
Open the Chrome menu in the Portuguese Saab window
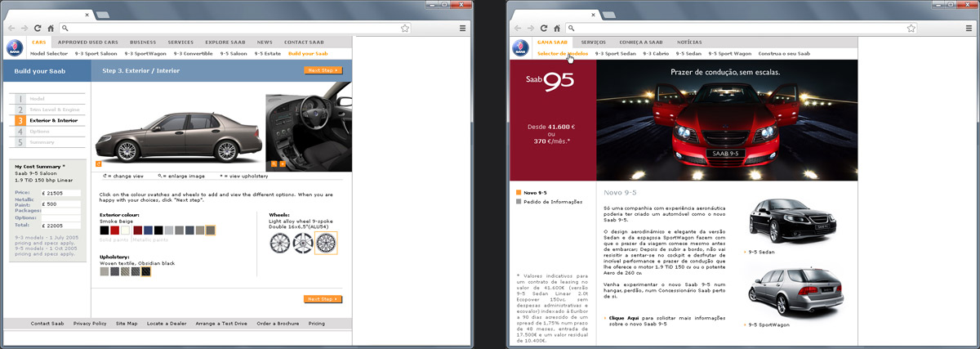965,28
